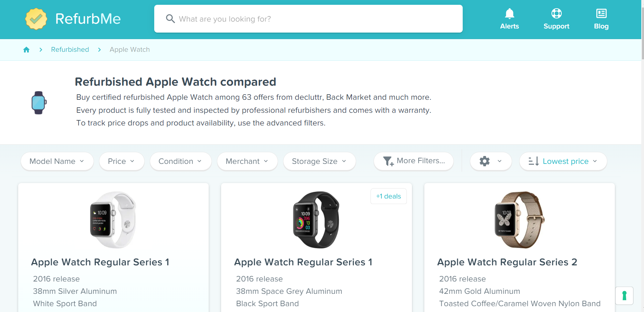The height and width of the screenshot is (312, 644).
Task: Click the blue Apple Watch category icon
Action: pos(39,103)
